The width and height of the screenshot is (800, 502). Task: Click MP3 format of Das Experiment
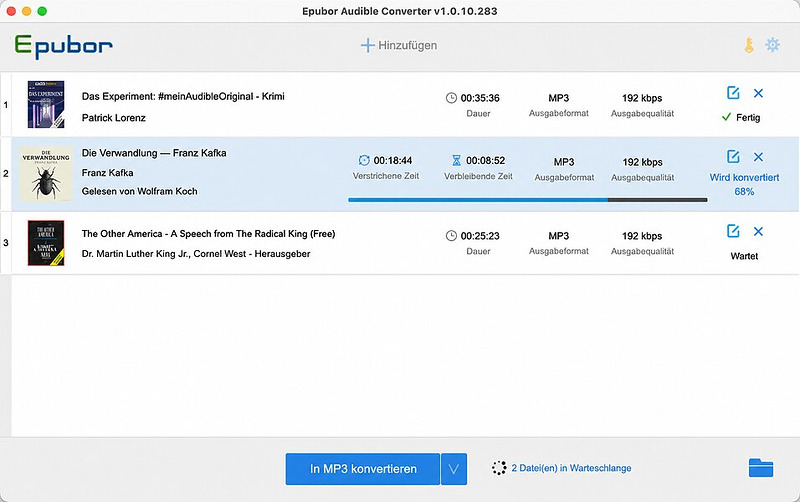click(559, 98)
